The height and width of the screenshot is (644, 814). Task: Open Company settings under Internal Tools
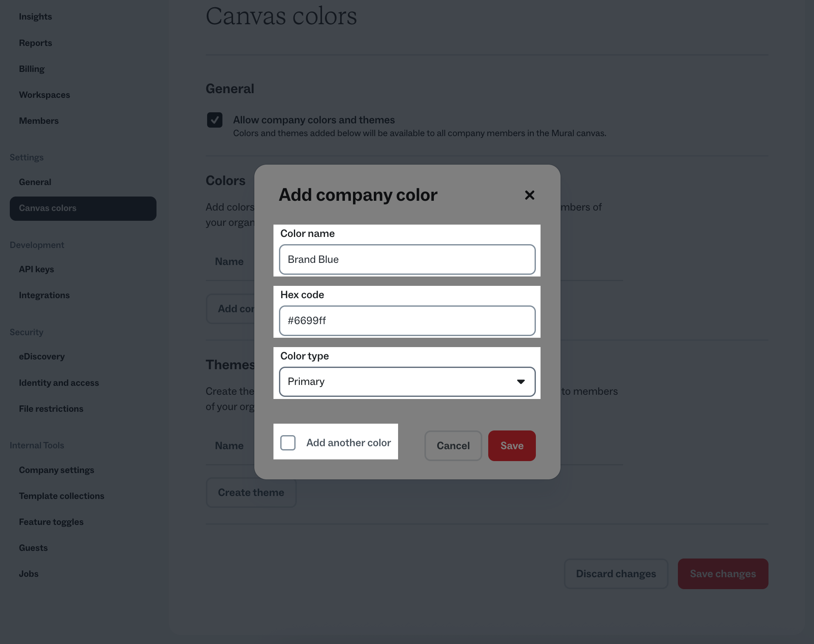coord(57,470)
